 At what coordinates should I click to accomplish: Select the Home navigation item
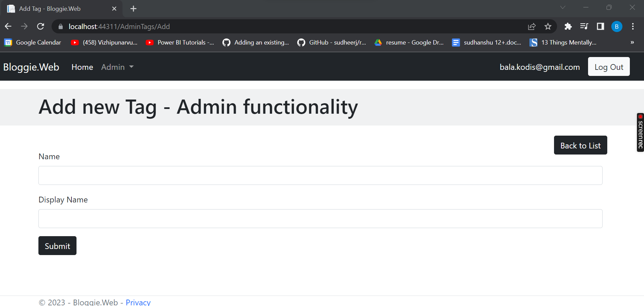click(x=82, y=67)
